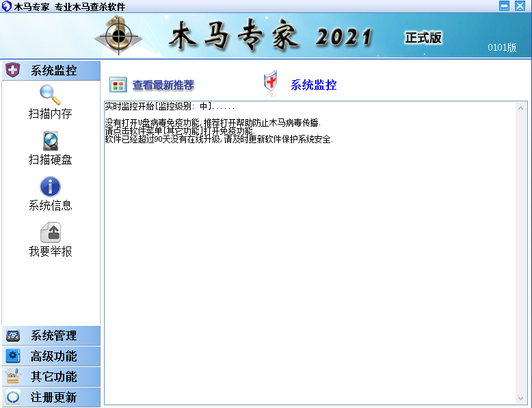Screen dimensions: 532x408
Task: Click the line 请点击软件菜单[其它功能]打开免疫功能
Action: point(180,131)
